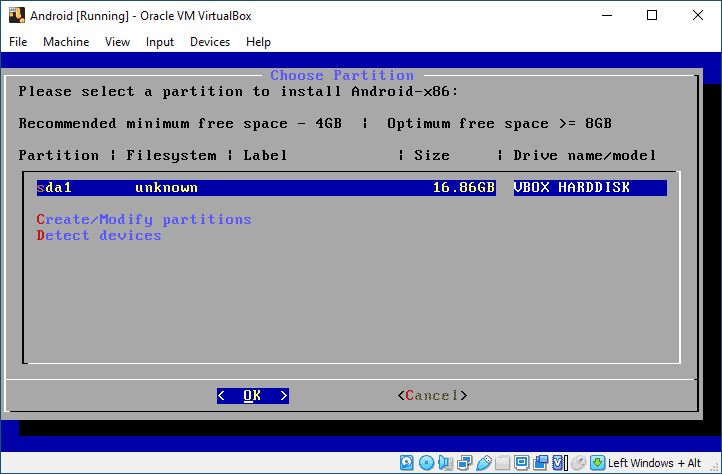Click the USB devices status icon
722x474 pixels.
pos(483,463)
